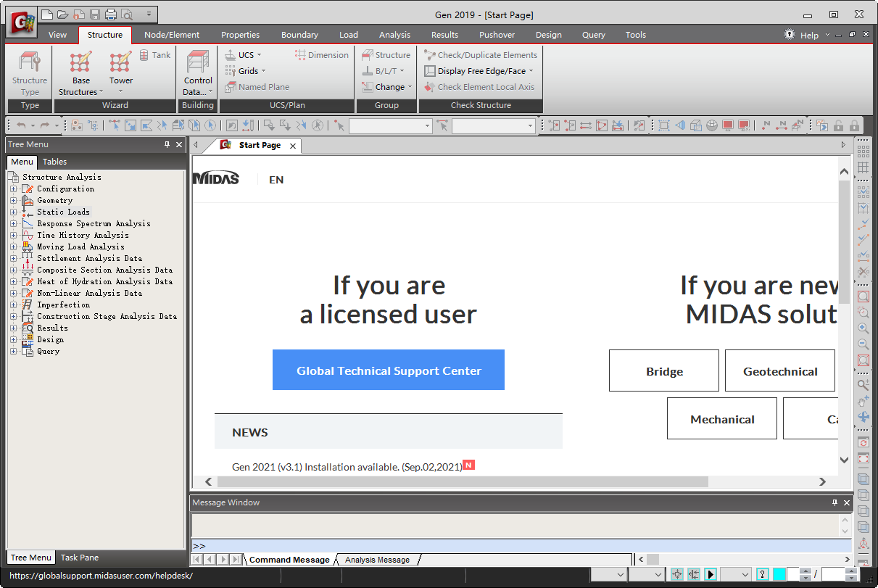Expand the Design tree node
This screenshot has height=588, width=878.
[x=13, y=339]
